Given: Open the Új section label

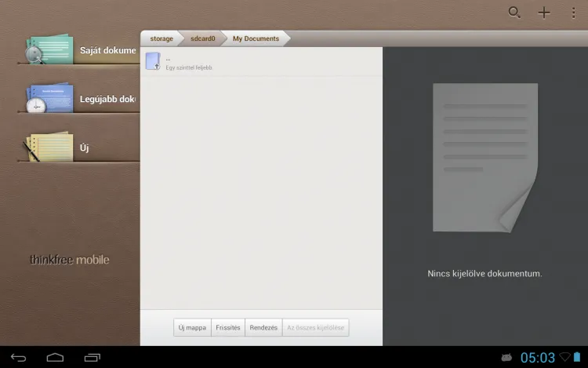Looking at the screenshot, I should coord(85,148).
